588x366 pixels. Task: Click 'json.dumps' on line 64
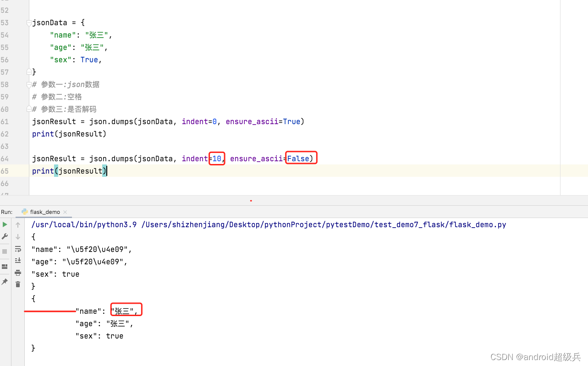(x=111, y=158)
